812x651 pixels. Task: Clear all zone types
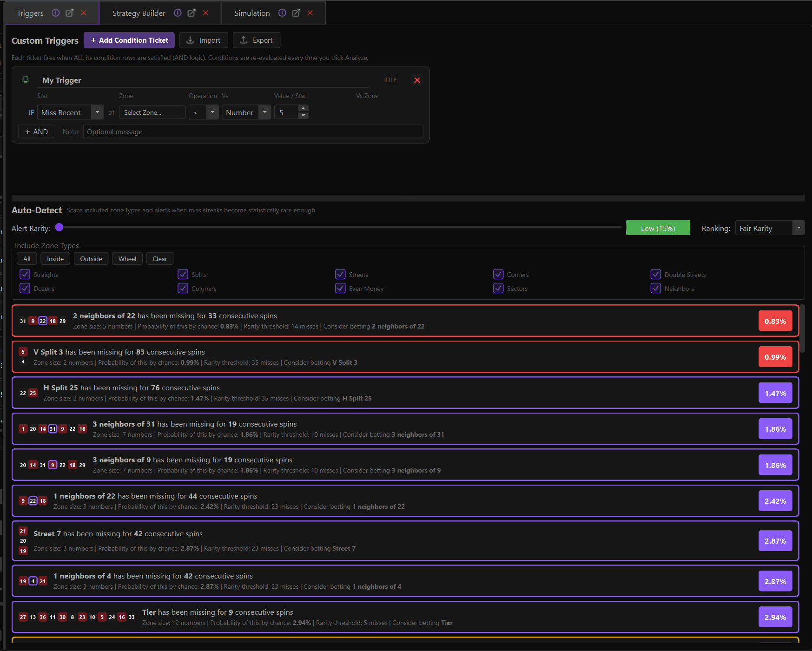160,259
